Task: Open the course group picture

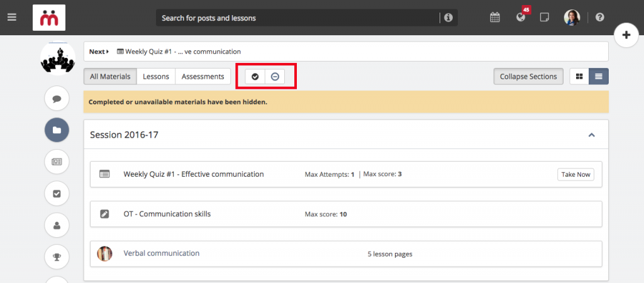Action: (x=58, y=58)
